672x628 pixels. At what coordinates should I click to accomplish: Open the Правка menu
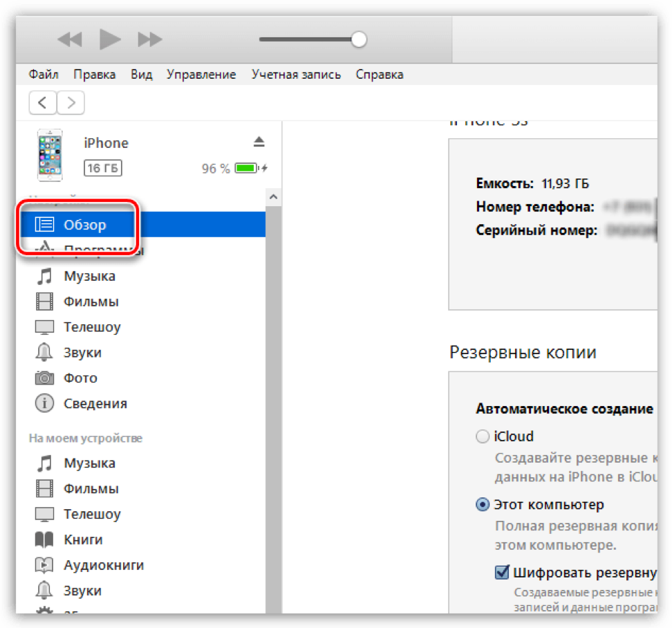94,75
